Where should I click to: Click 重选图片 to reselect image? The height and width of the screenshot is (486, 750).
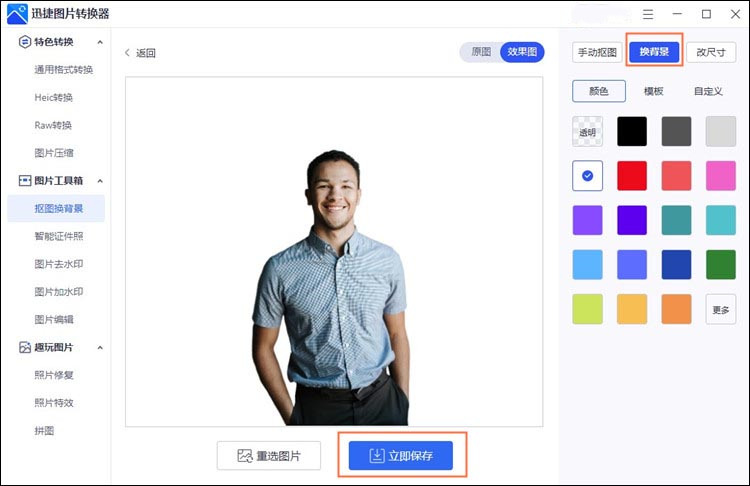click(x=269, y=455)
